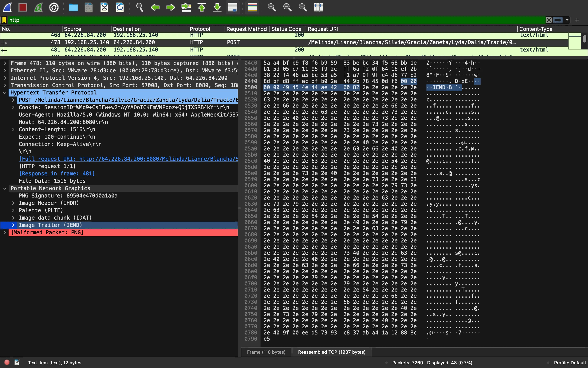Expand Transmission Control Protocol row
The width and height of the screenshot is (588, 368).
pos(5,85)
